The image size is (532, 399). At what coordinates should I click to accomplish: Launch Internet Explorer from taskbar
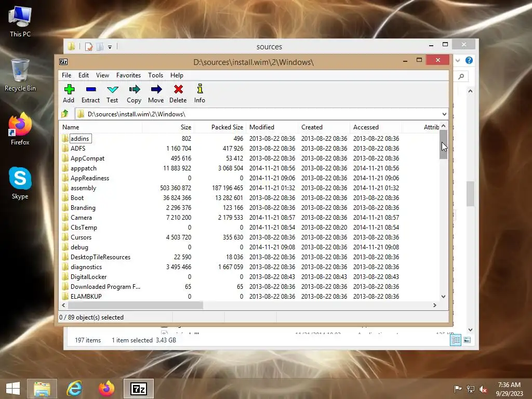74,389
